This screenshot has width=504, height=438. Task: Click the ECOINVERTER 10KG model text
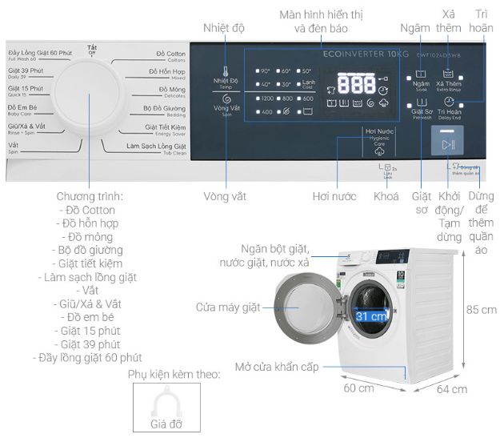pyautogui.click(x=366, y=54)
